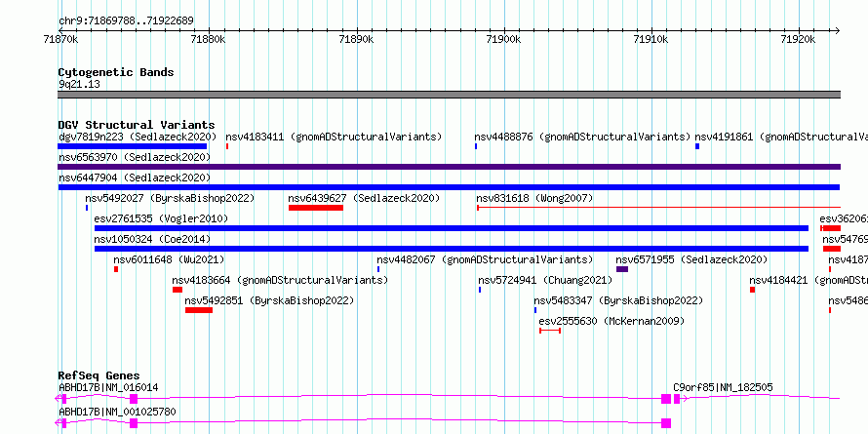
Task: Click the chr9:71869788..71922689 position label
Action: click(x=126, y=21)
